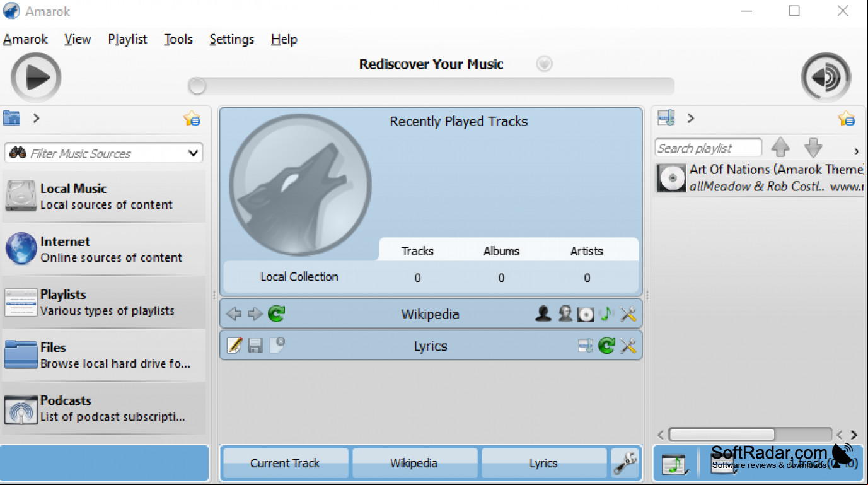Start playback with the large play button
Image resolution: width=868 pixels, height=485 pixels.
click(x=36, y=78)
